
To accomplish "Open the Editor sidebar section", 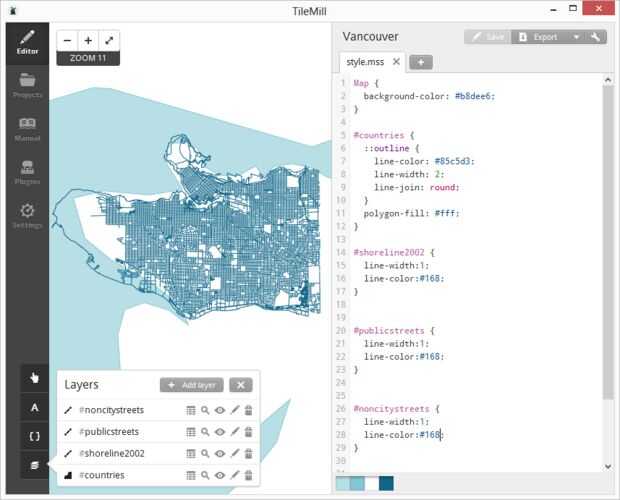I will 27,43.
